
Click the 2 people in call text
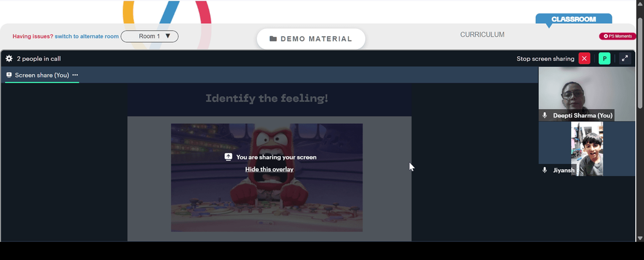pos(39,59)
